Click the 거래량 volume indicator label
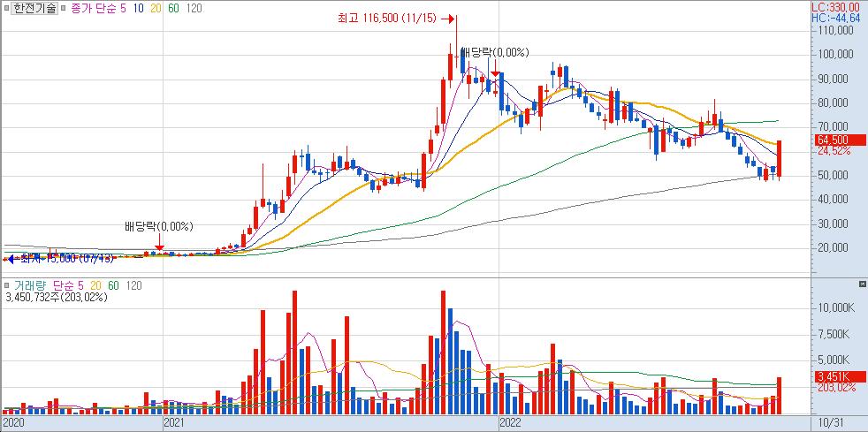The width and height of the screenshot is (868, 432). 30,285
